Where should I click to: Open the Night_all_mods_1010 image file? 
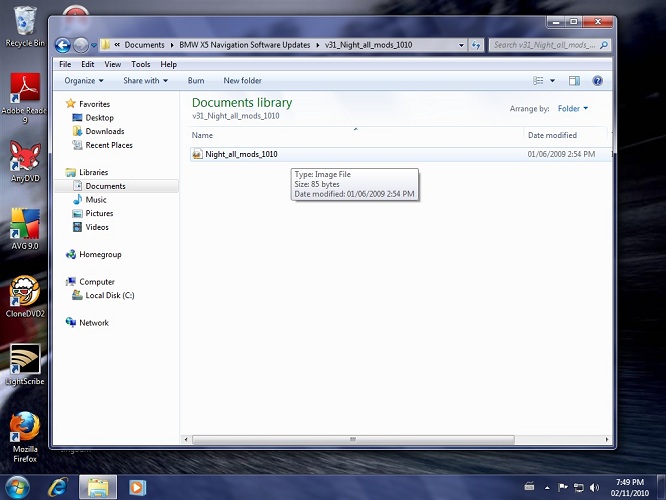pos(241,154)
